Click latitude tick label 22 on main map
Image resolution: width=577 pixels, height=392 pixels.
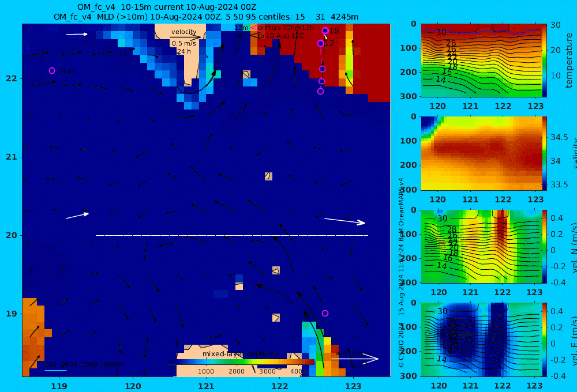(x=12, y=79)
